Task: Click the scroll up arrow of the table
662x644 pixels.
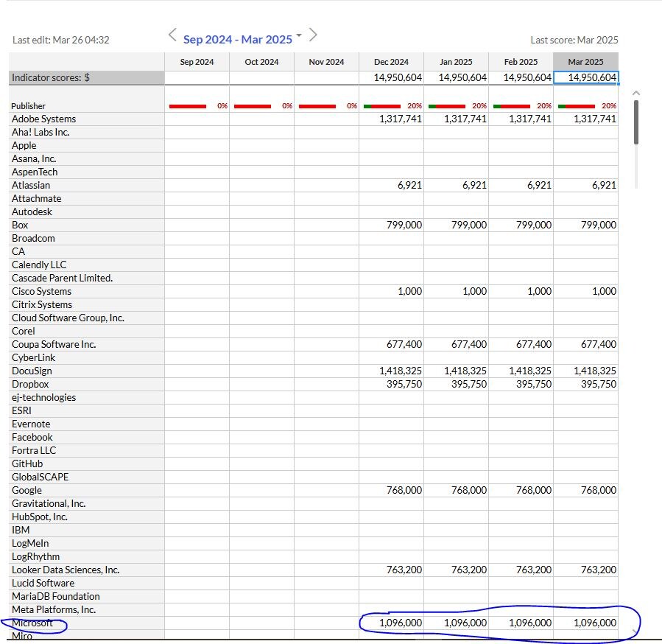Action: coord(636,93)
